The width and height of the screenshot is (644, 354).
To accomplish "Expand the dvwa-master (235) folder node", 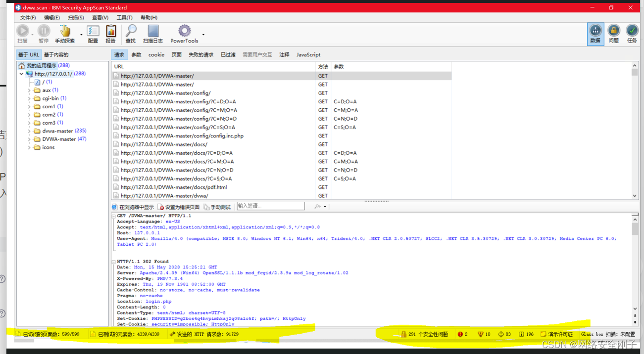I will point(29,131).
